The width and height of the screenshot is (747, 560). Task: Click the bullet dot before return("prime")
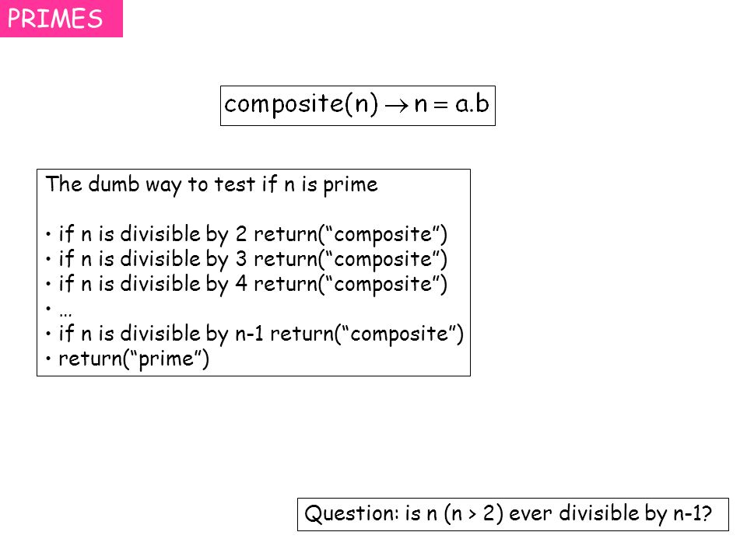pos(48,359)
